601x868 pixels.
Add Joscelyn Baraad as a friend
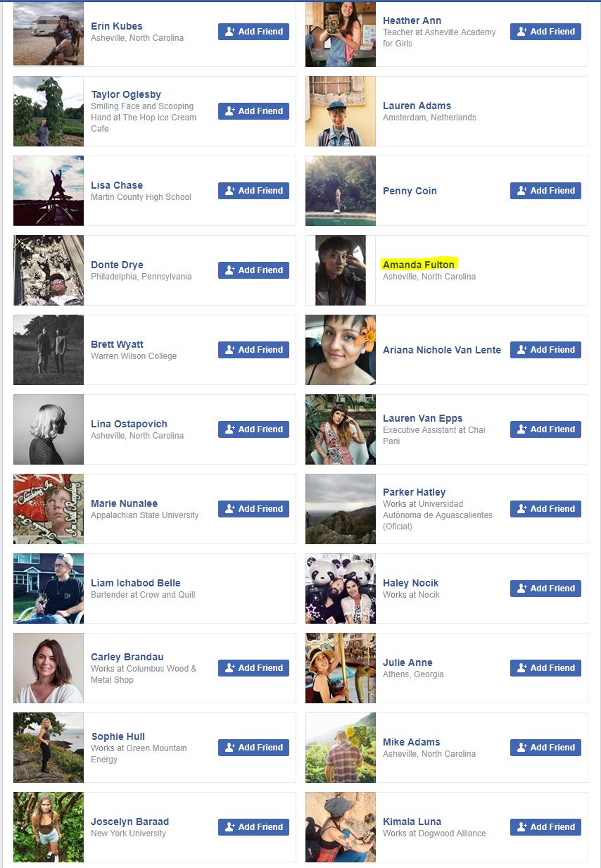point(253,827)
